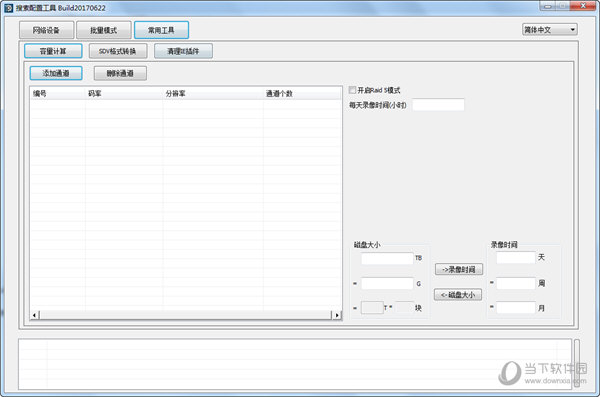Click the 编号 column header
Screen dimensions: 600x397
[x=58, y=93]
